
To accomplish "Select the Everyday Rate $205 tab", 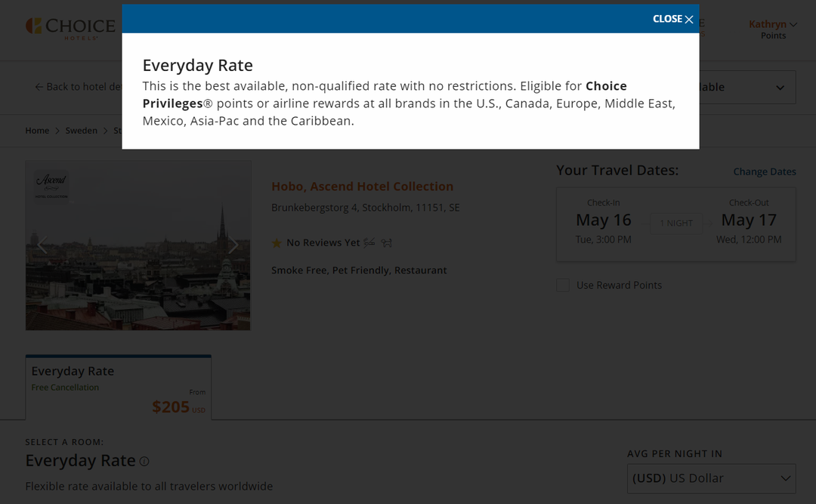I will pyautogui.click(x=118, y=387).
